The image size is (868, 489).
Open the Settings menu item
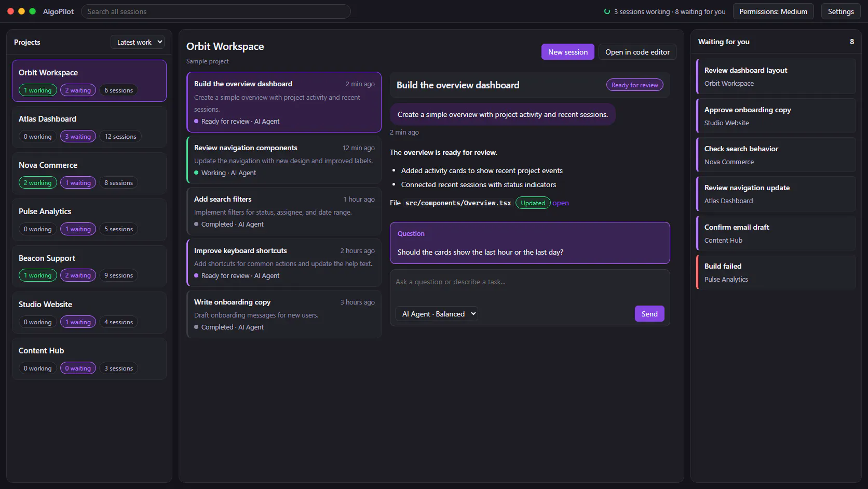point(840,11)
